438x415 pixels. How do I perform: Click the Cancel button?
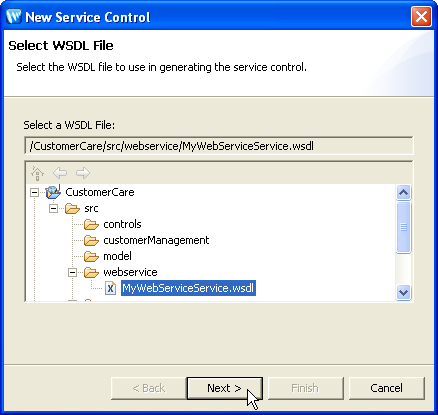point(387,388)
